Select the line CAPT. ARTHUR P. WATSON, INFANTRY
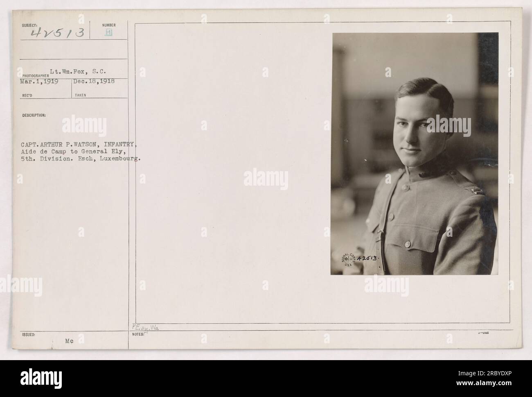The height and width of the screenshot is (397, 532). coord(79,144)
